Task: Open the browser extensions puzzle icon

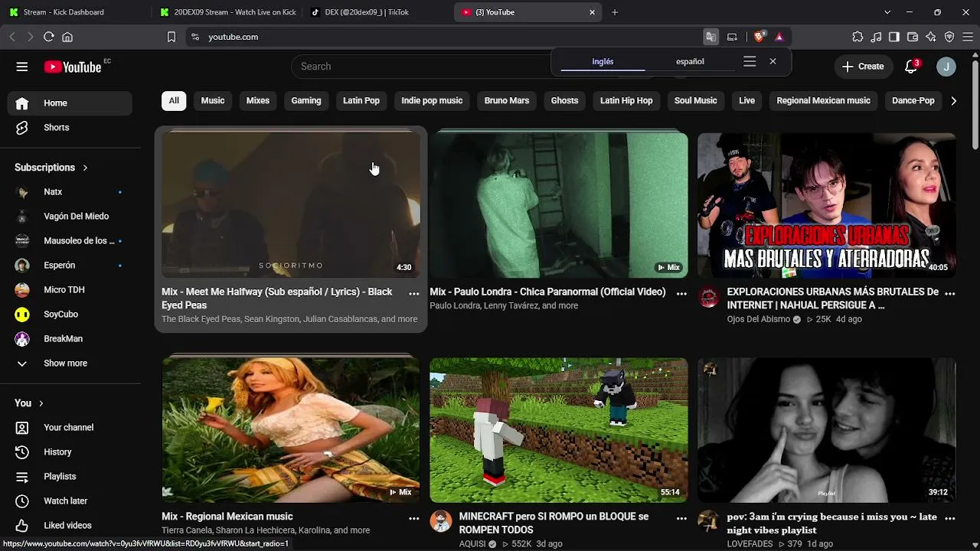Action: 857,37
